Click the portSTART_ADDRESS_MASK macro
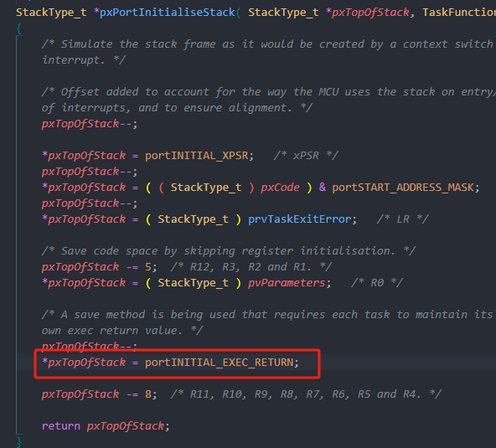 click(403, 188)
